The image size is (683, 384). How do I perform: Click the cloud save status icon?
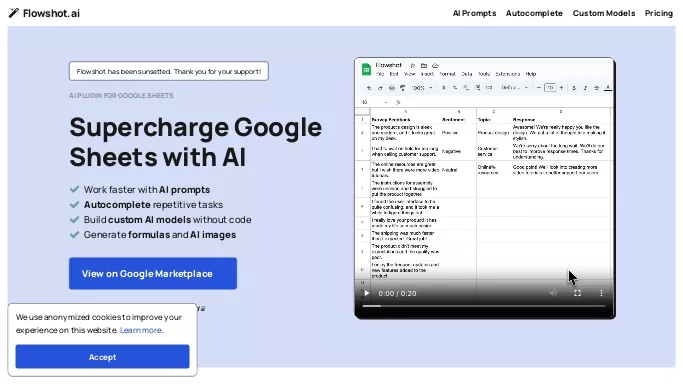pos(435,65)
